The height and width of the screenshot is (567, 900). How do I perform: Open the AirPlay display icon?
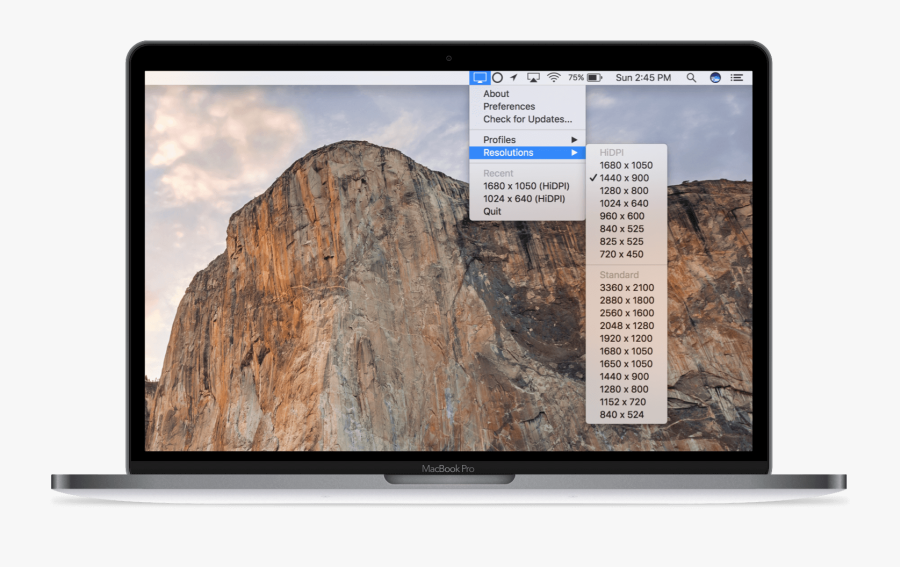point(533,77)
